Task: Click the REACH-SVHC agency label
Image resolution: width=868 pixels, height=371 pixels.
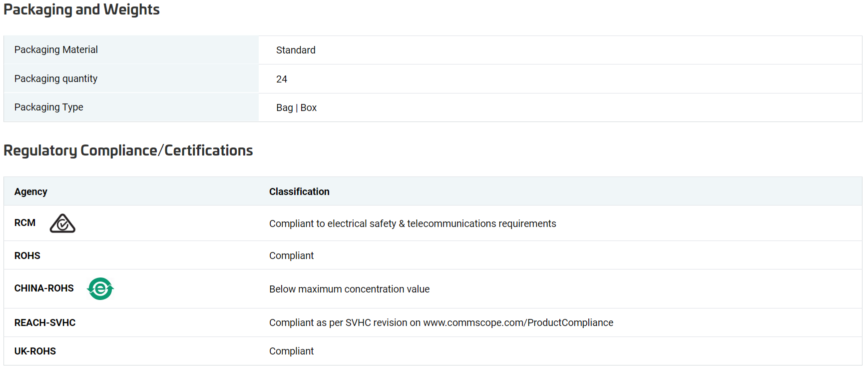Action: pos(45,322)
